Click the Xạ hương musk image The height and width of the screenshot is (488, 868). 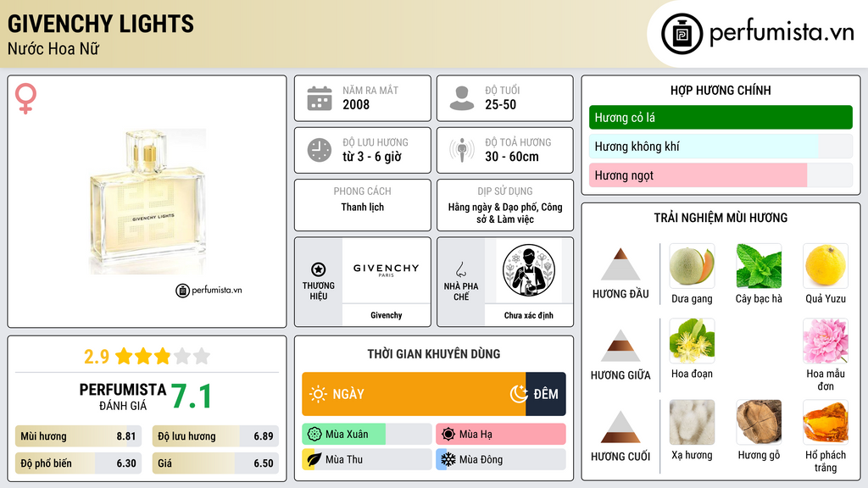[692, 422]
